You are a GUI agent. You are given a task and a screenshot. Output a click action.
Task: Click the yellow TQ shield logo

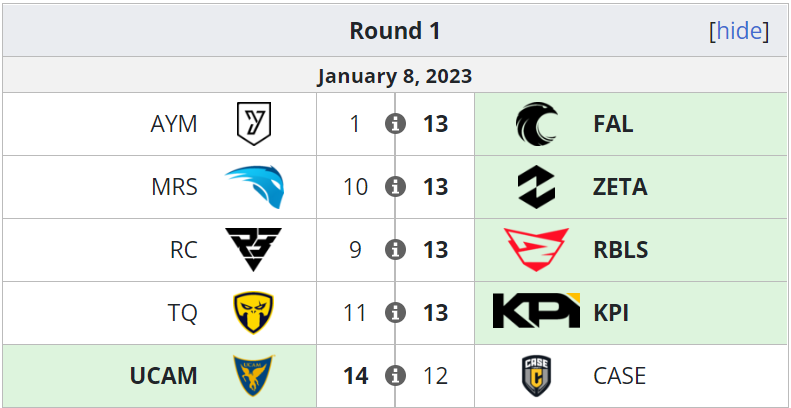click(x=254, y=313)
